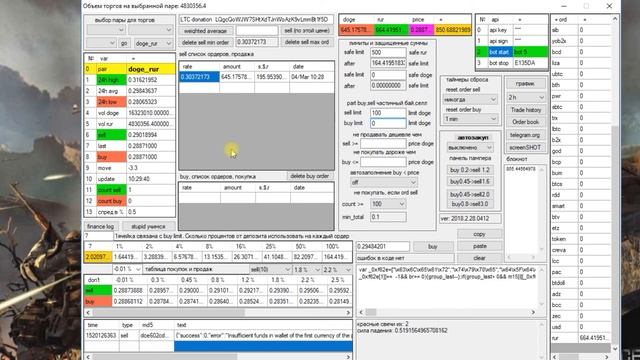640x360 pixels.
Task: Select the 'bcd' currency row
Action: [x=581, y=52]
